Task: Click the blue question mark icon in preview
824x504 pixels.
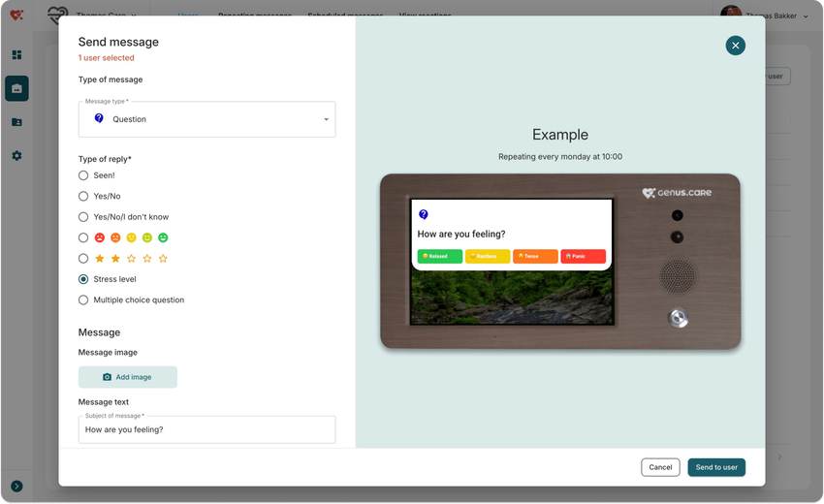Action: tap(424, 214)
